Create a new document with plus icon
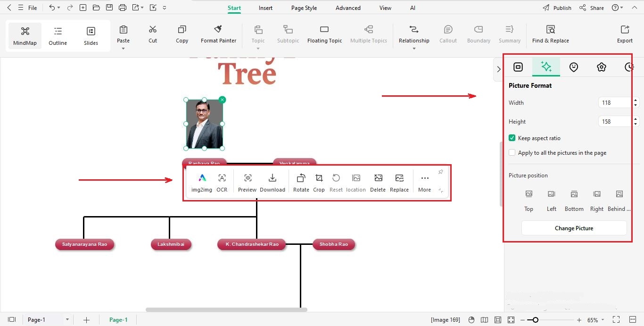644x326 pixels. click(x=83, y=8)
